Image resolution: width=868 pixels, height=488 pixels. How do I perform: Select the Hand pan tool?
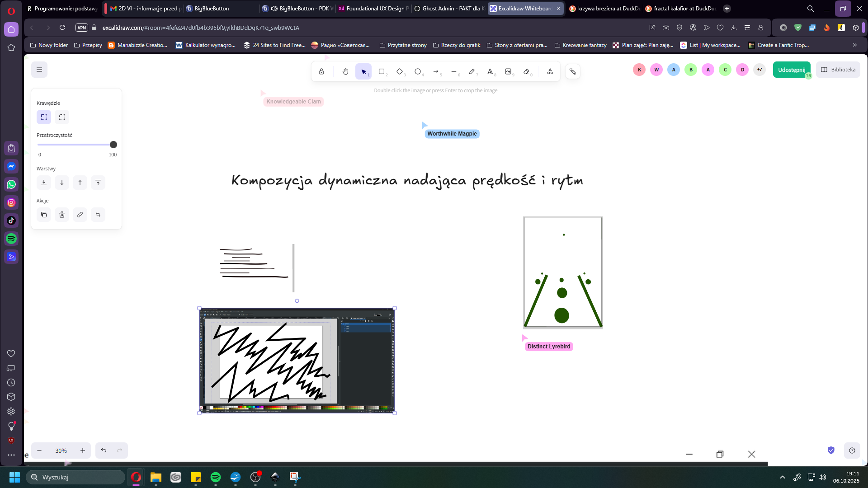(345, 71)
